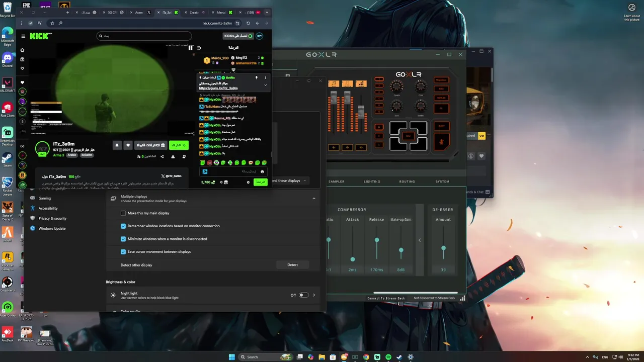Click the gift subscriptions button

pyautogui.click(x=151, y=145)
